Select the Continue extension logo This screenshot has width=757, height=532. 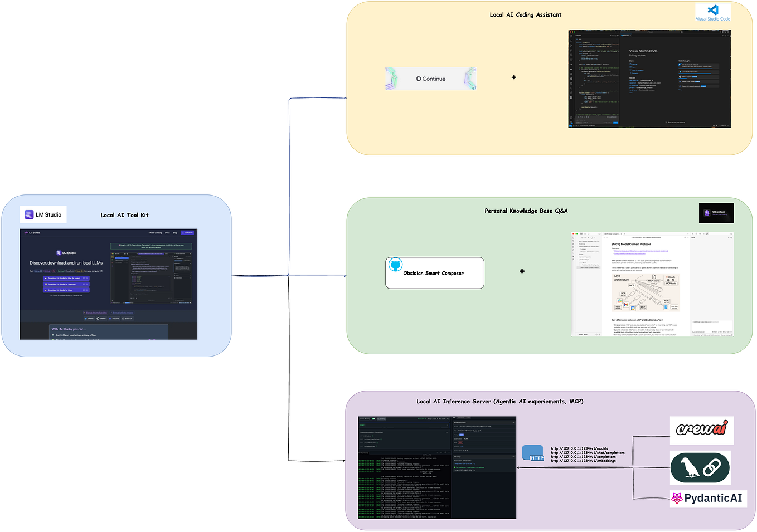click(x=430, y=79)
